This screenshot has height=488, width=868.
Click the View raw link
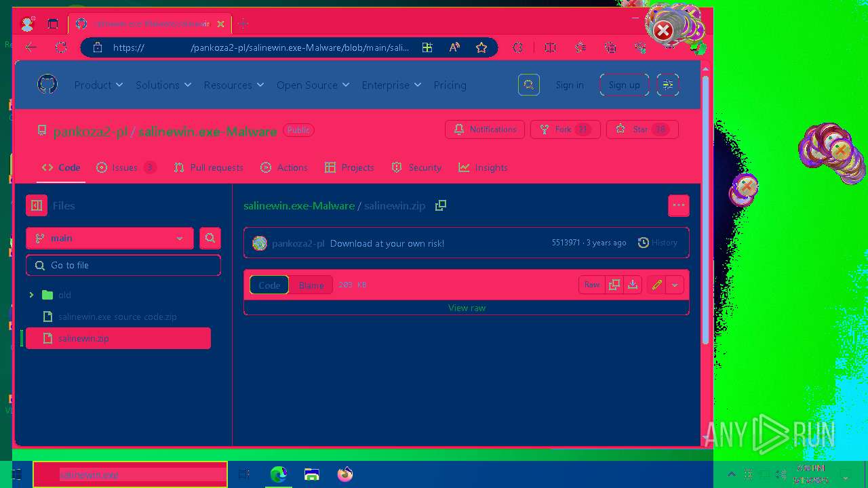click(467, 308)
